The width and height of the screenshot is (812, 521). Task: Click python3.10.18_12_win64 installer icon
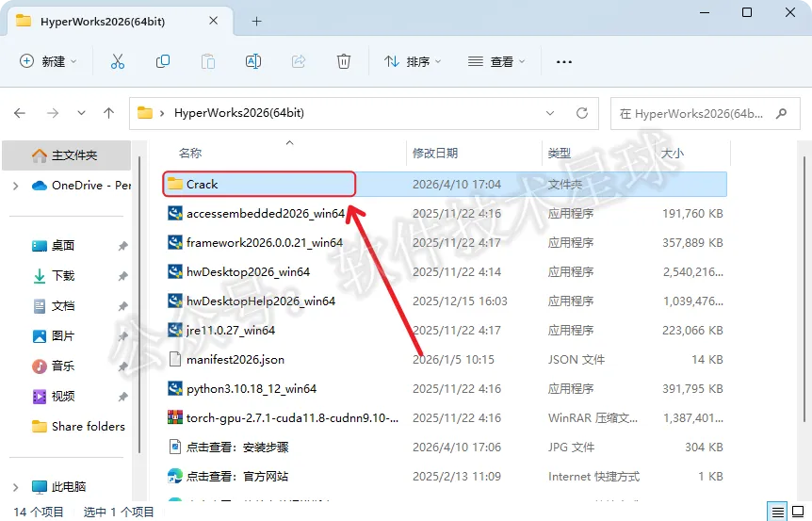pyautogui.click(x=175, y=388)
